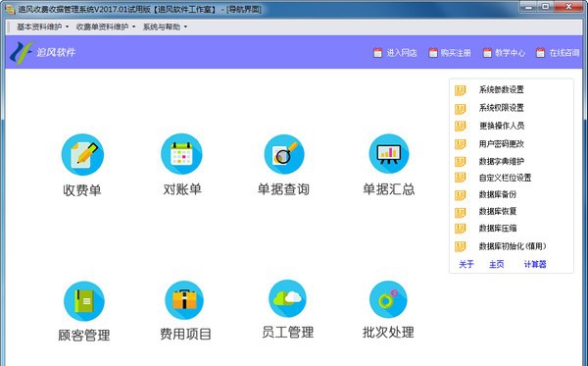Close the application window
Viewport: 588px width, 366px height.
click(568, 7)
